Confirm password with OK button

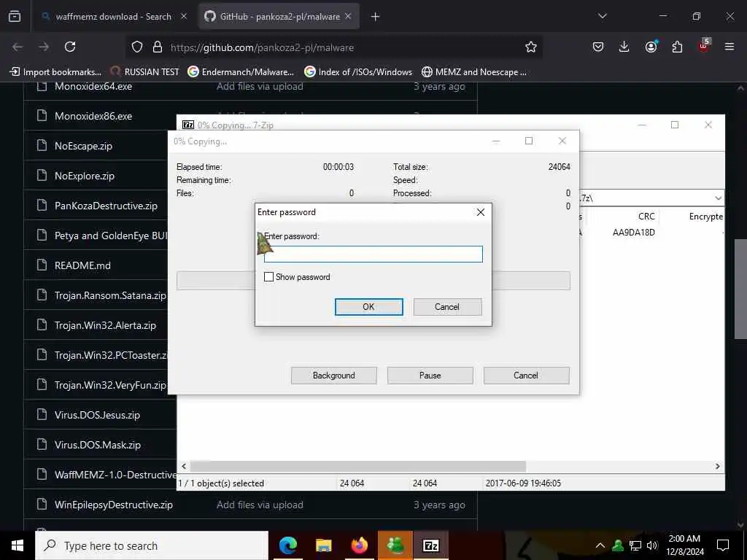coord(368,307)
